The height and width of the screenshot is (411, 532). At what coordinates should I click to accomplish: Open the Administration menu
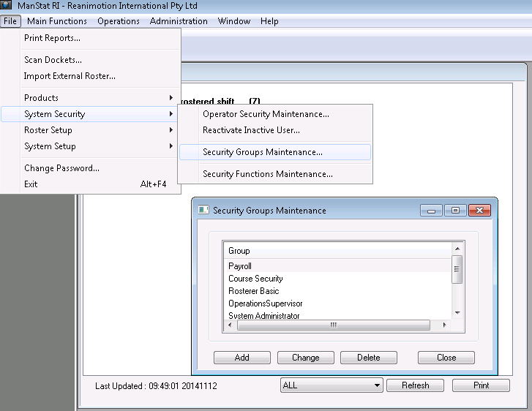pos(179,21)
